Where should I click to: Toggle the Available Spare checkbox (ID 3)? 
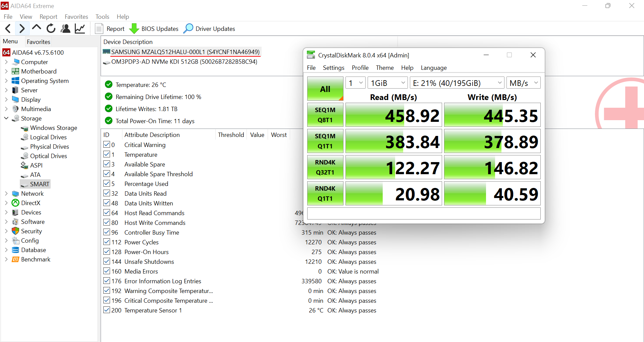107,164
